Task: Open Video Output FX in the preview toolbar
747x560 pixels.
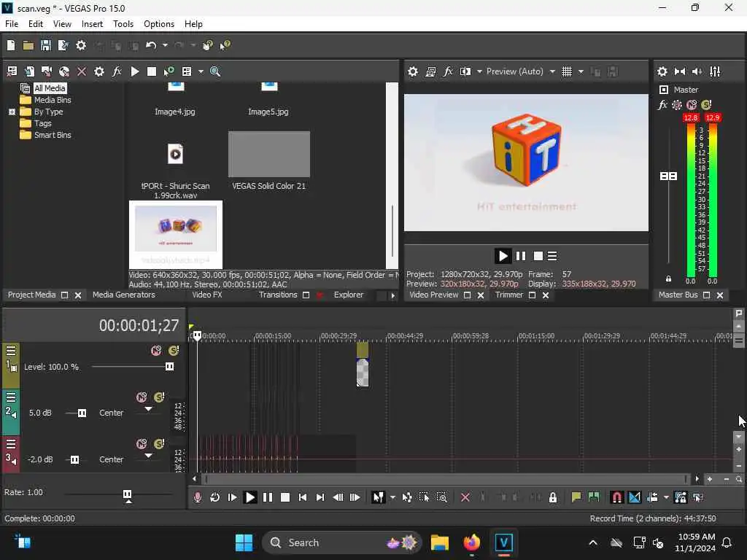Action: [x=448, y=71]
